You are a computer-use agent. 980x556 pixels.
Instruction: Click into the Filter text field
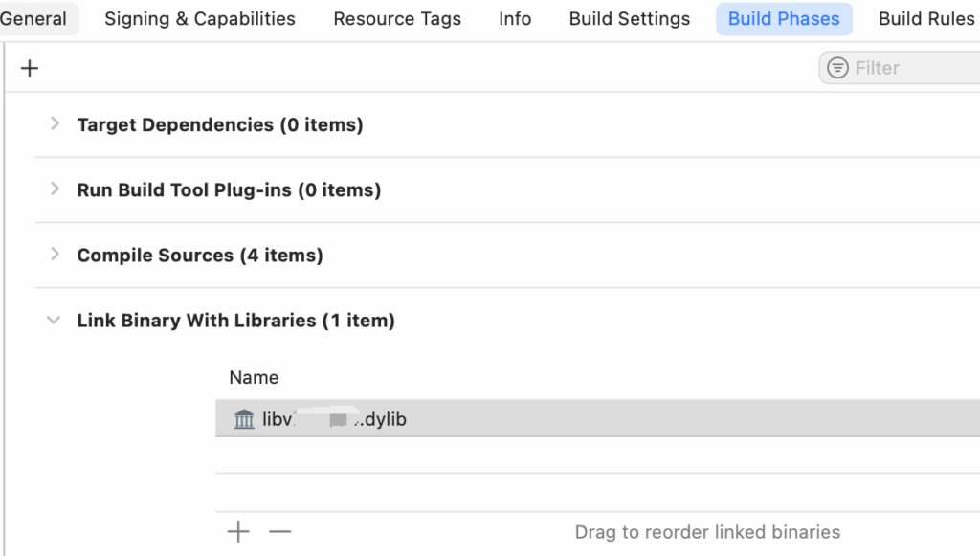tap(909, 68)
